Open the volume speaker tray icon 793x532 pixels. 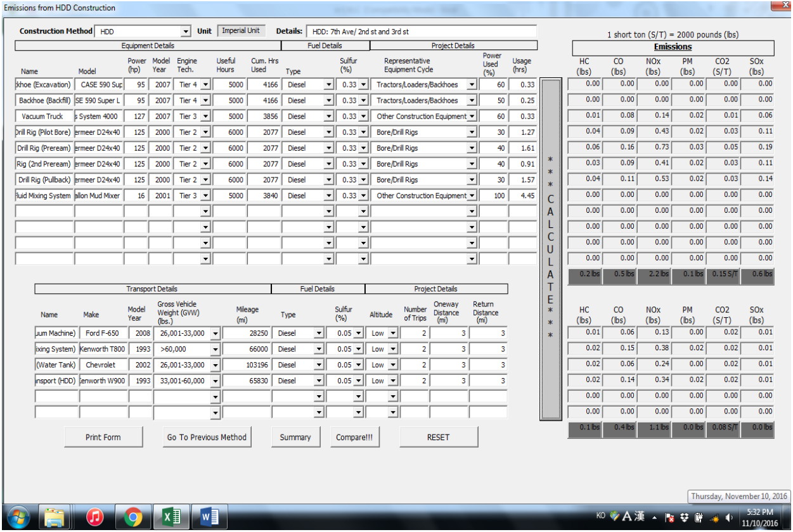[730, 517]
